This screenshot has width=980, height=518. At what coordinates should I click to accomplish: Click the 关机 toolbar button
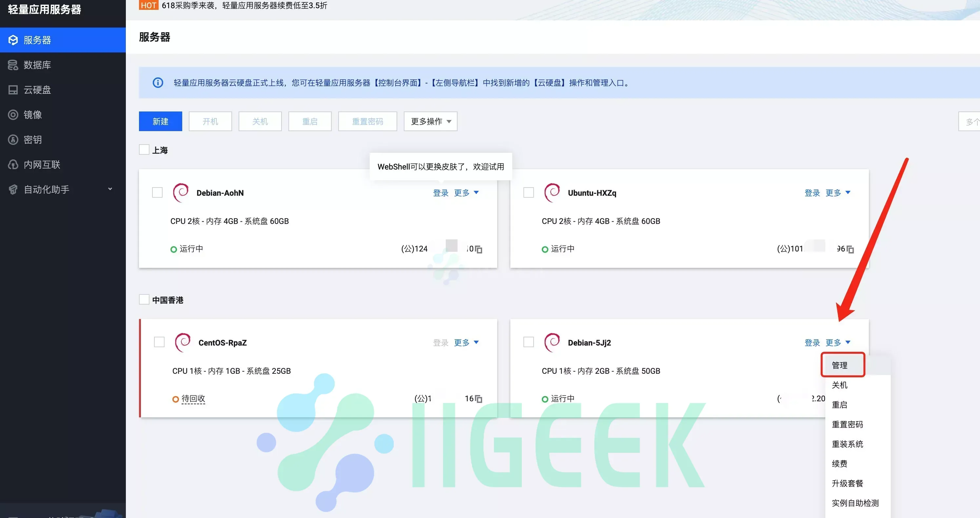click(260, 121)
